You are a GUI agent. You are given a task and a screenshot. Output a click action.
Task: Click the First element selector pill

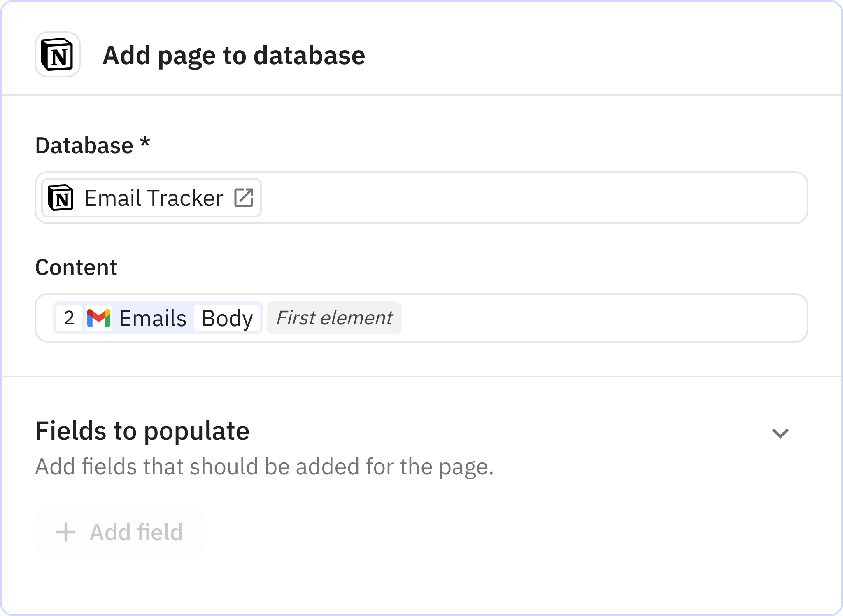pyautogui.click(x=334, y=318)
